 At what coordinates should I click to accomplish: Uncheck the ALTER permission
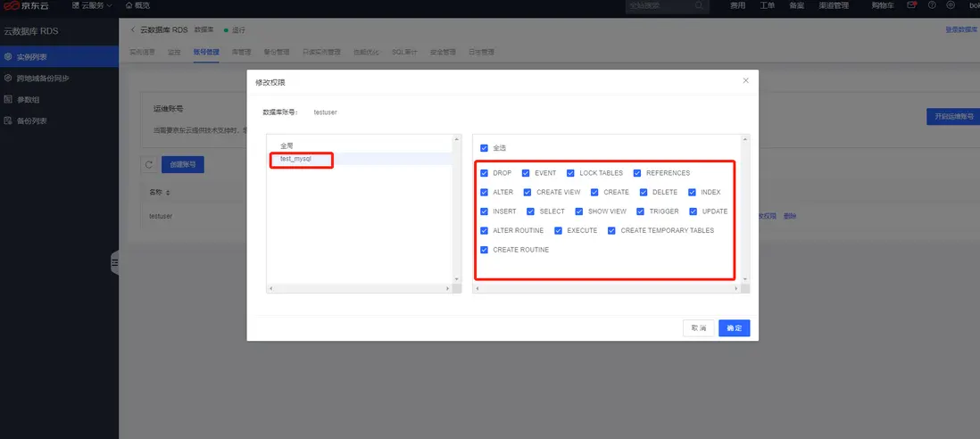(x=484, y=193)
